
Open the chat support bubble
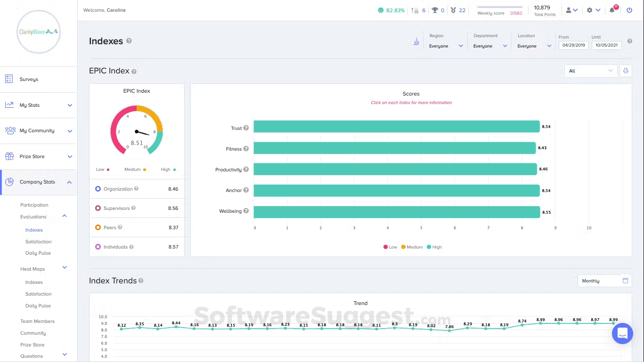[622, 334]
